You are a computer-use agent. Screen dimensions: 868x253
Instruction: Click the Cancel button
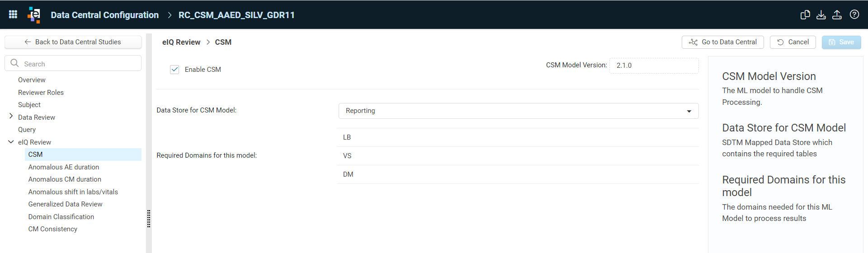(x=793, y=42)
